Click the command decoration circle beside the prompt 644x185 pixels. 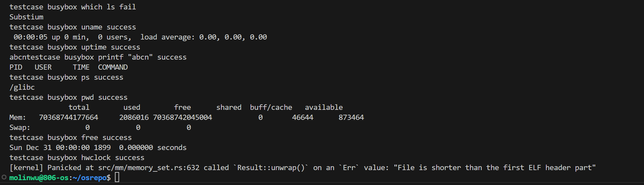point(4,177)
